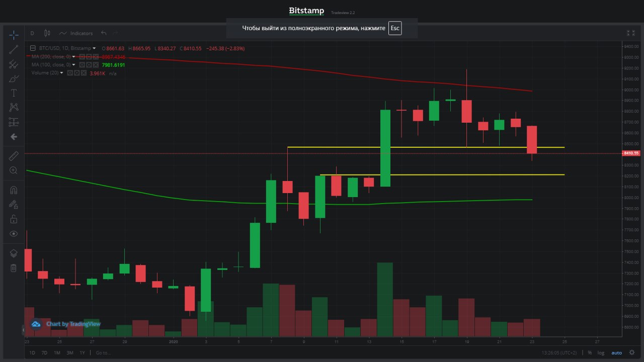Set range to 1Y
The image size is (644, 362).
(82, 352)
